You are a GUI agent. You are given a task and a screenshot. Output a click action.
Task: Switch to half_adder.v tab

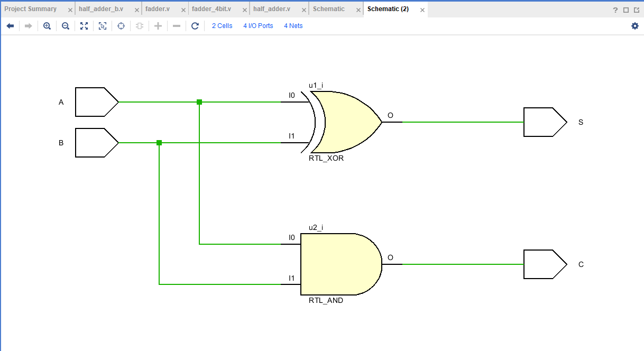point(272,9)
